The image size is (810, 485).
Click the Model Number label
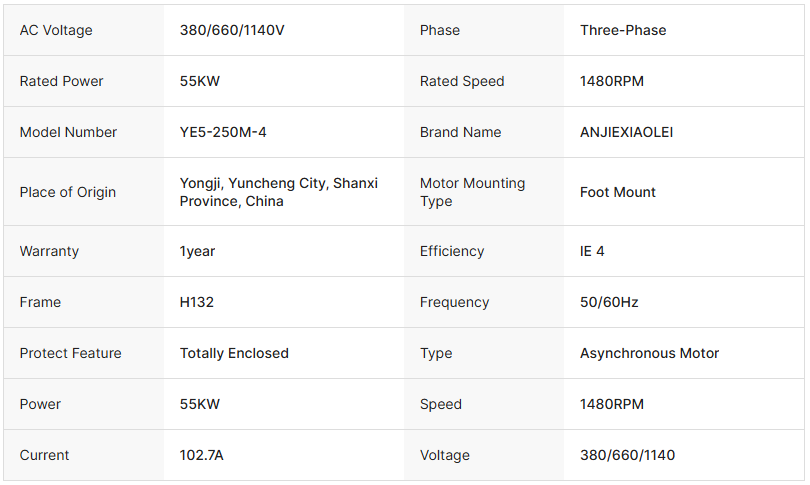pos(68,132)
